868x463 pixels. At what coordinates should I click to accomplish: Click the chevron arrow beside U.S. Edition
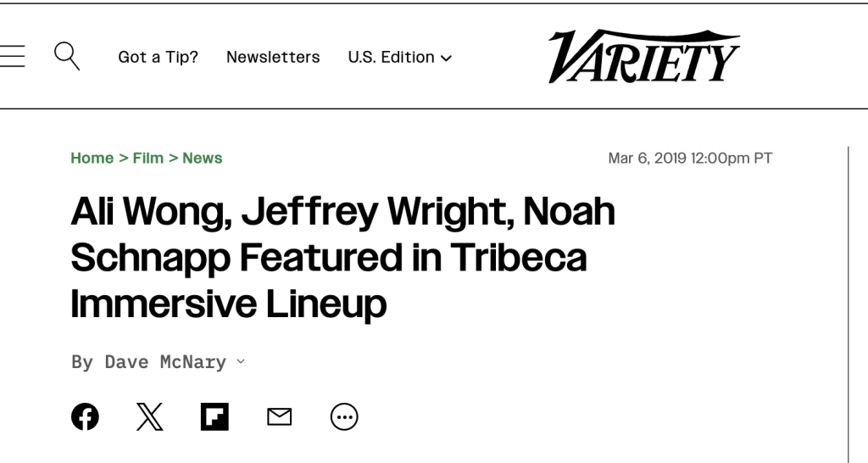(447, 59)
